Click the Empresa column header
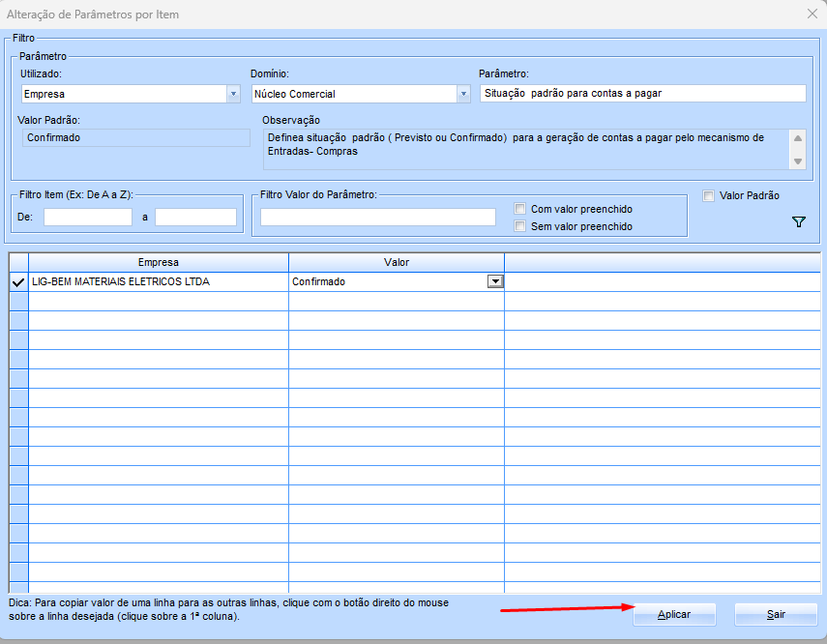 click(159, 262)
